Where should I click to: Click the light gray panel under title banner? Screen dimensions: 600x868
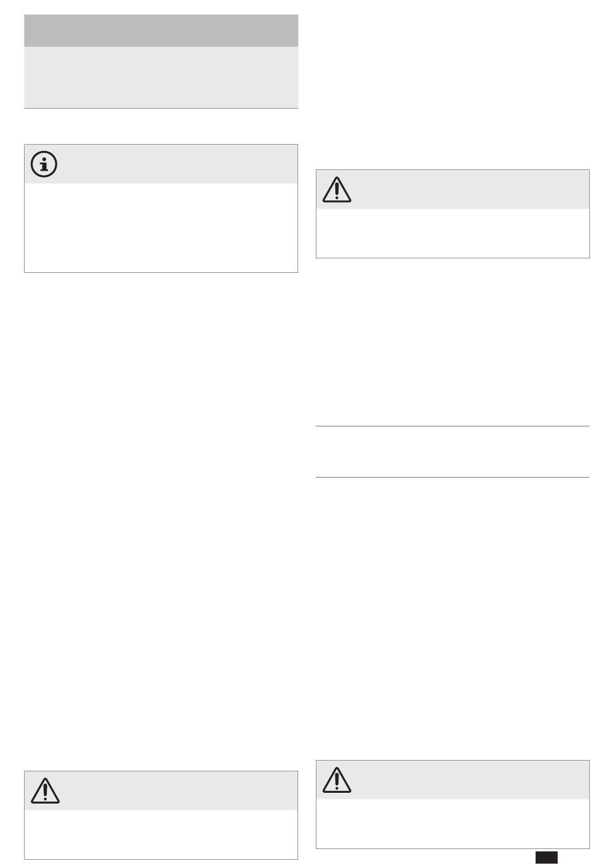click(x=161, y=77)
